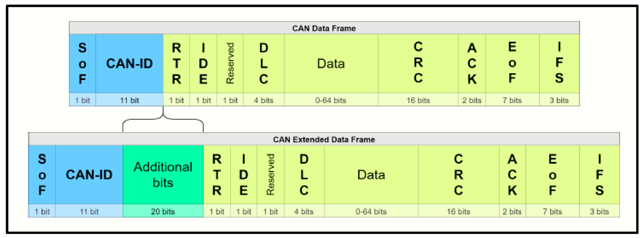Click 0-64 bits label in top frame
This screenshot has width=644, height=238.
click(331, 100)
